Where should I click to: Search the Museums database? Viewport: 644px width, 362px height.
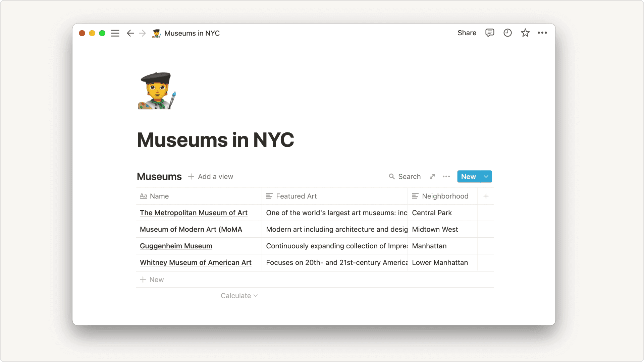click(x=405, y=177)
